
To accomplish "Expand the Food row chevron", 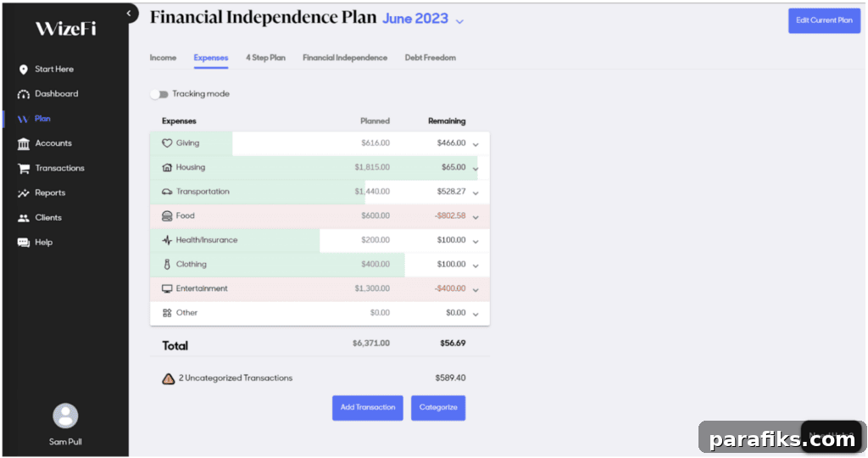I will [x=476, y=218].
